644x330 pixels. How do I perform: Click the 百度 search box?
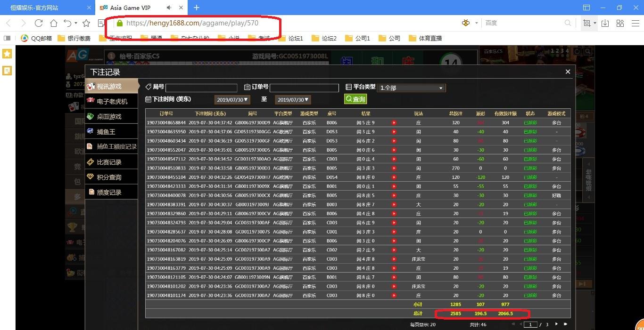coord(523,23)
